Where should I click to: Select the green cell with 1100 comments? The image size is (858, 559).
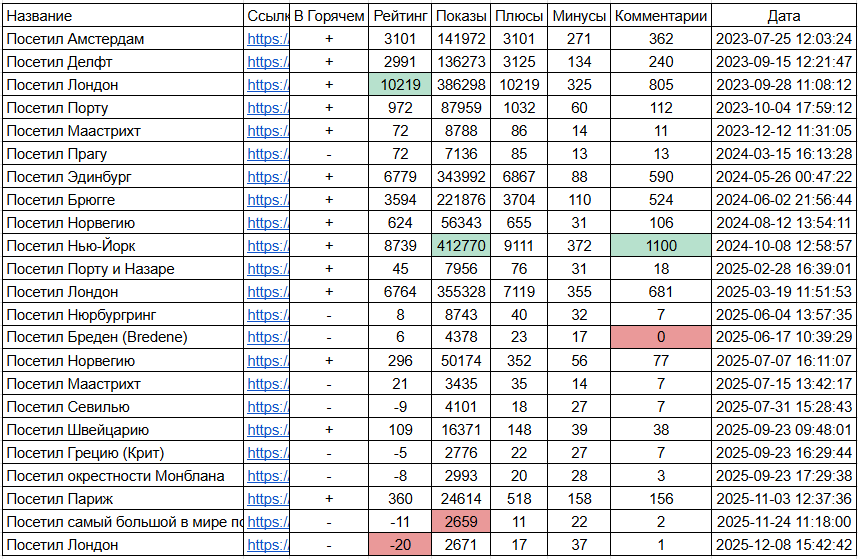point(660,246)
